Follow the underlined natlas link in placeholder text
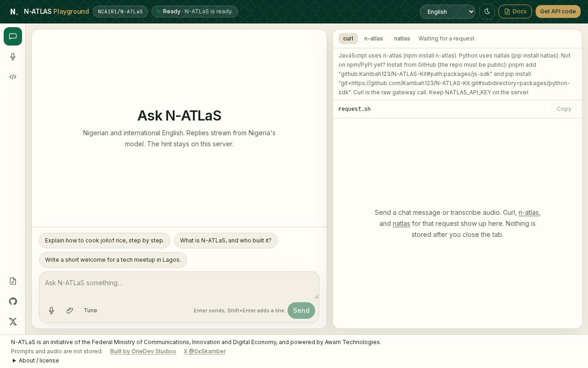 [401, 224]
